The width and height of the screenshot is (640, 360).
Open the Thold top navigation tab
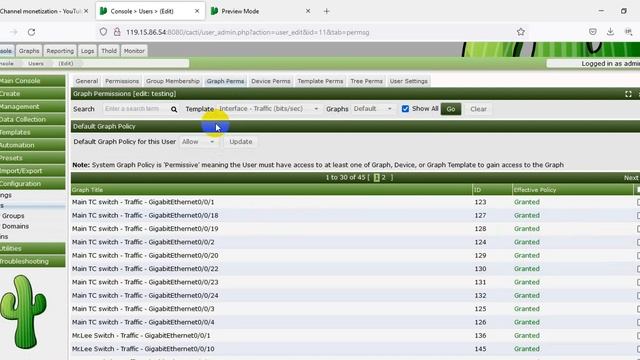109,51
